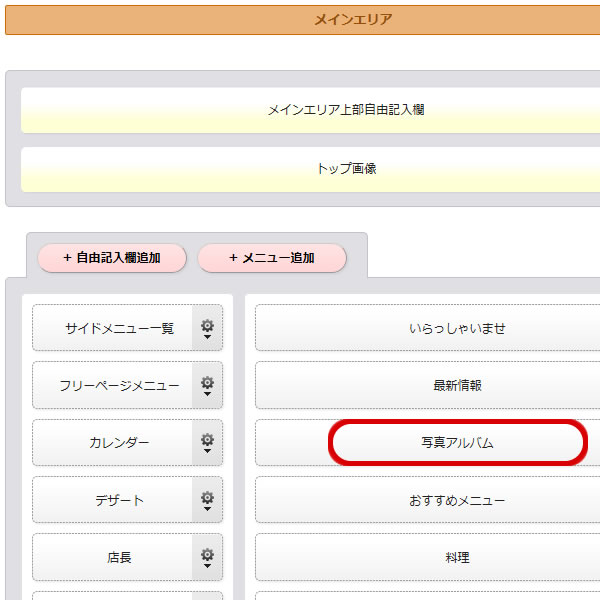The width and height of the screenshot is (600, 600).
Task: Click the gear icon beside 店長
Action: (x=207, y=557)
